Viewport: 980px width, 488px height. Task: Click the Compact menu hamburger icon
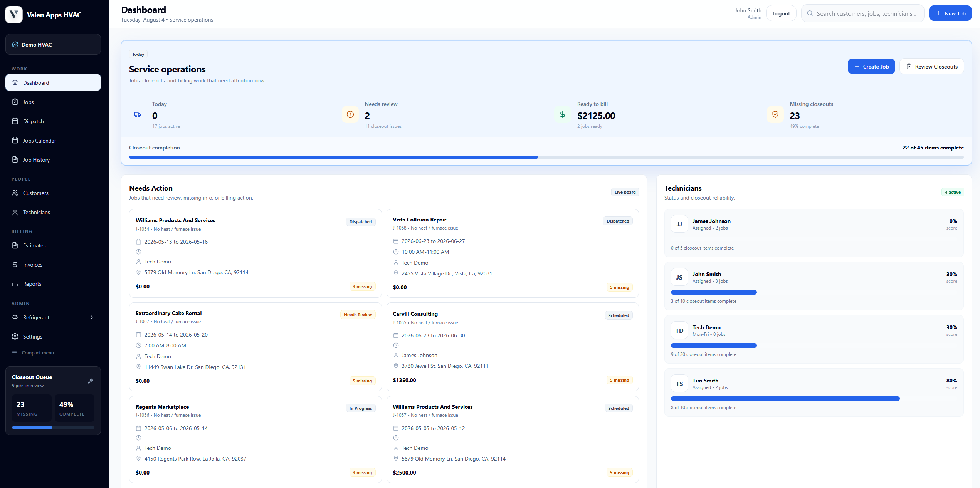coord(15,352)
